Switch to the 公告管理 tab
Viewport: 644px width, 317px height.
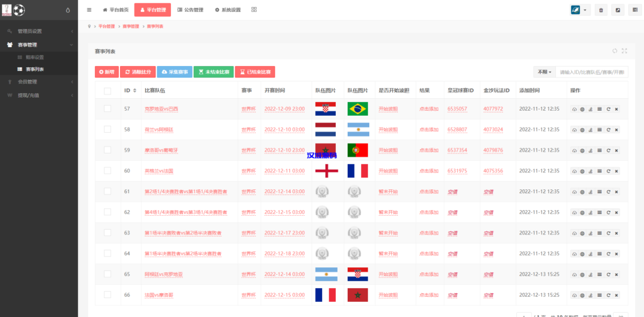tap(191, 10)
